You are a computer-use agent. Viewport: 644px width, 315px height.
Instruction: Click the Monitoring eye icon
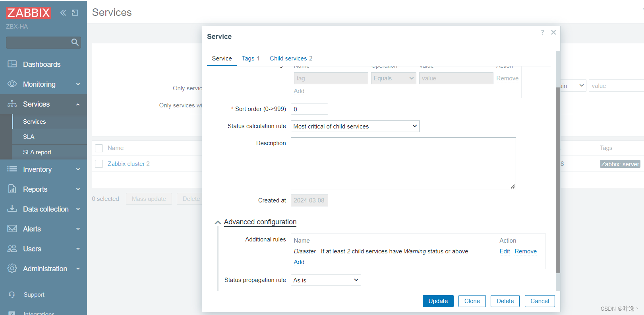coord(12,84)
